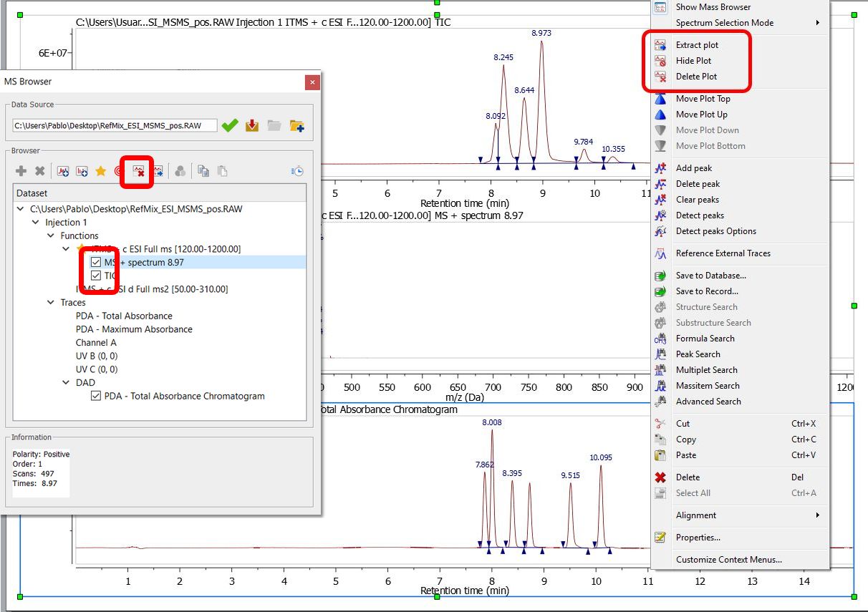Collapse the DAD node
The image size is (868, 612).
67,383
